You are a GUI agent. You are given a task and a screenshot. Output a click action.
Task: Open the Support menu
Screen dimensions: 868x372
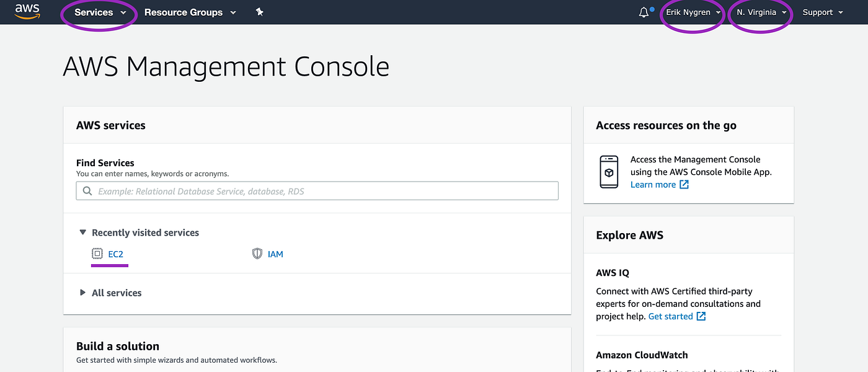click(823, 12)
